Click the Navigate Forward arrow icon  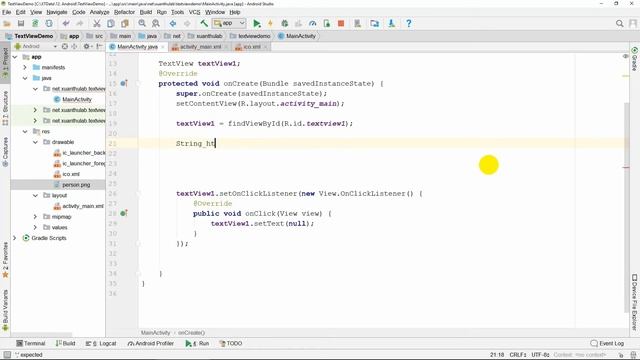(187, 24)
